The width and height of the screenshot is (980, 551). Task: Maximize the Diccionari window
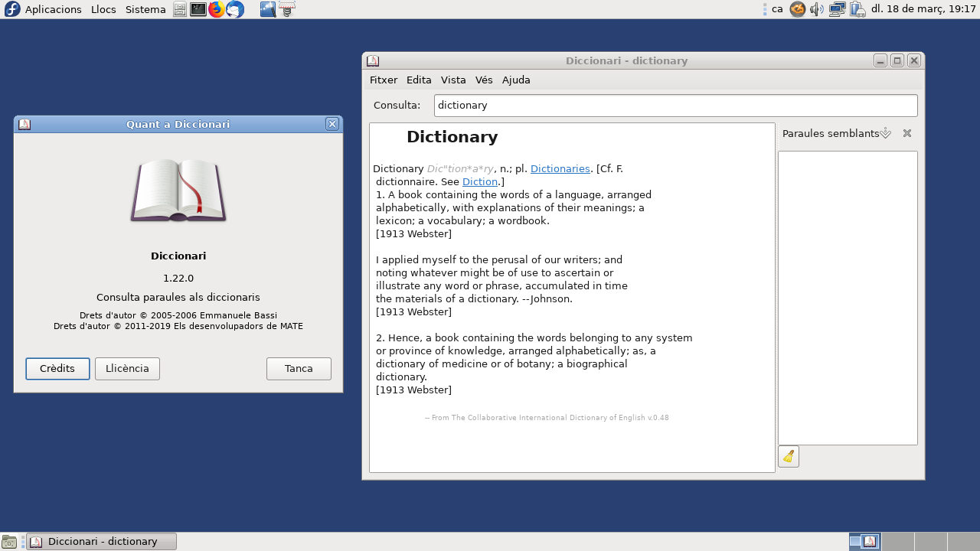click(x=897, y=60)
